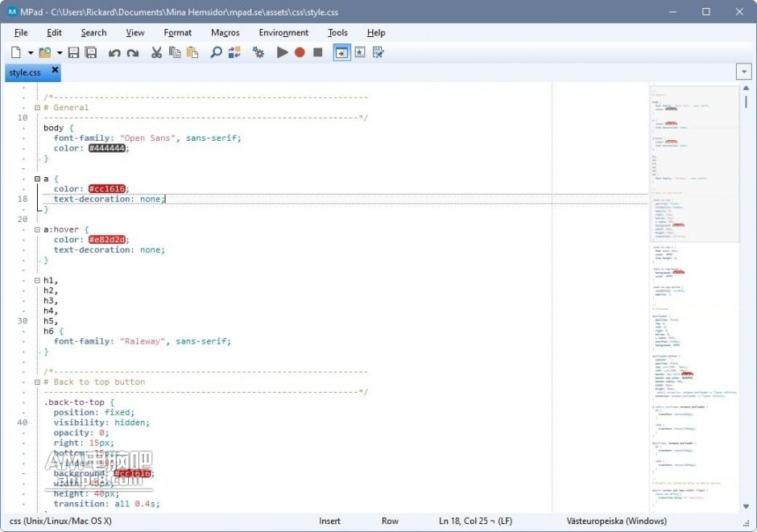Click the star bookmark window icon
The width and height of the screenshot is (757, 532).
click(x=360, y=52)
